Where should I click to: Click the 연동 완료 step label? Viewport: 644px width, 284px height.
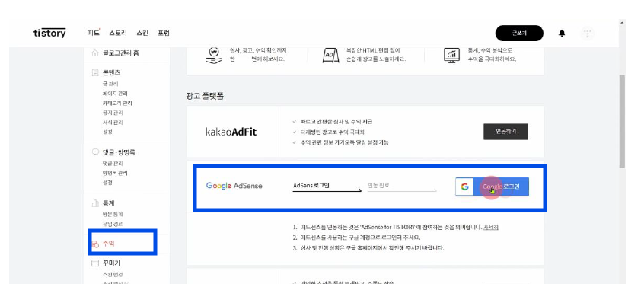coord(378,185)
